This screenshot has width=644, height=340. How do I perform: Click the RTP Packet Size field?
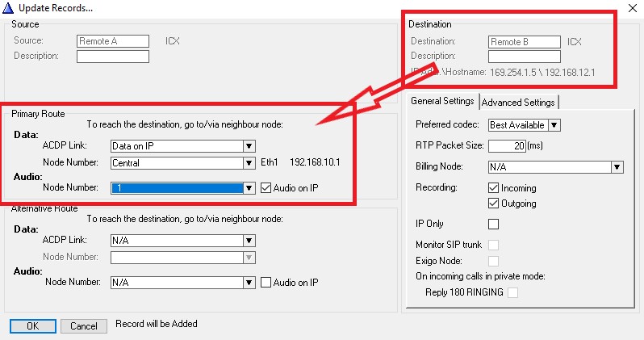508,145
